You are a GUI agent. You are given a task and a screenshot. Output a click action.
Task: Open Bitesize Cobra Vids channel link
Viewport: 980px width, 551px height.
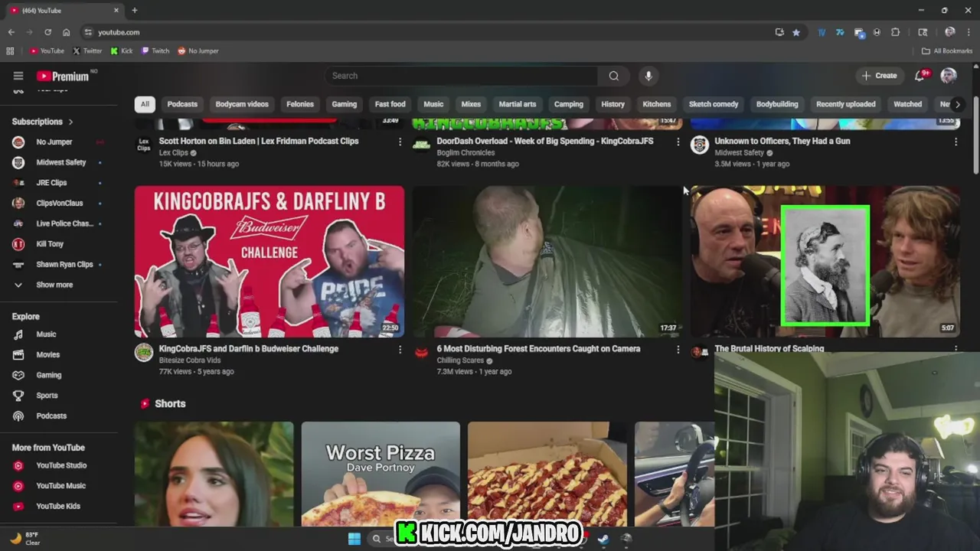pyautogui.click(x=189, y=360)
